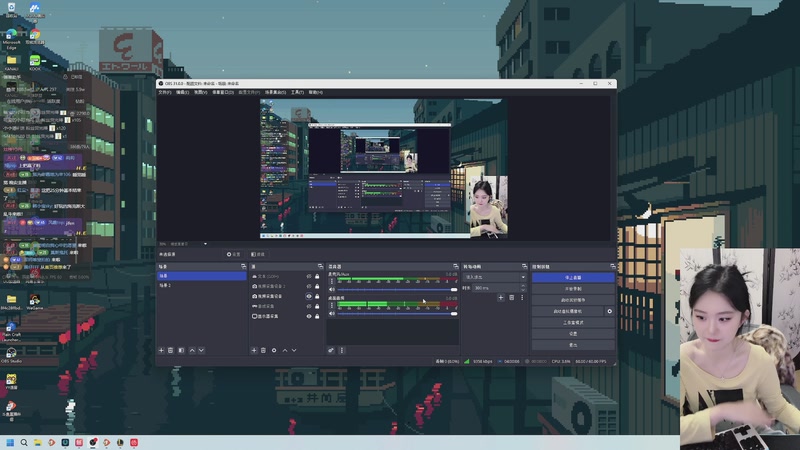Increase the transition duration stepper
The height and width of the screenshot is (450, 800).
pos(523,286)
